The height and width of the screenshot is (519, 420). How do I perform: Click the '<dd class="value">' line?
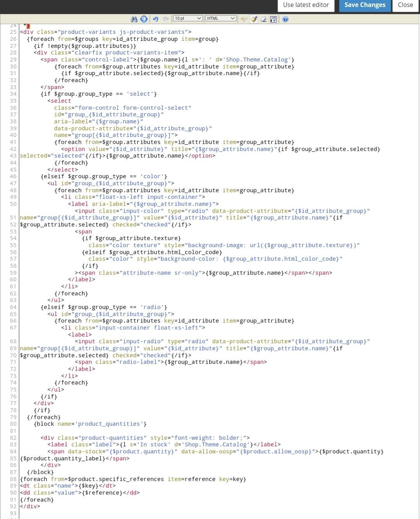click(x=80, y=493)
